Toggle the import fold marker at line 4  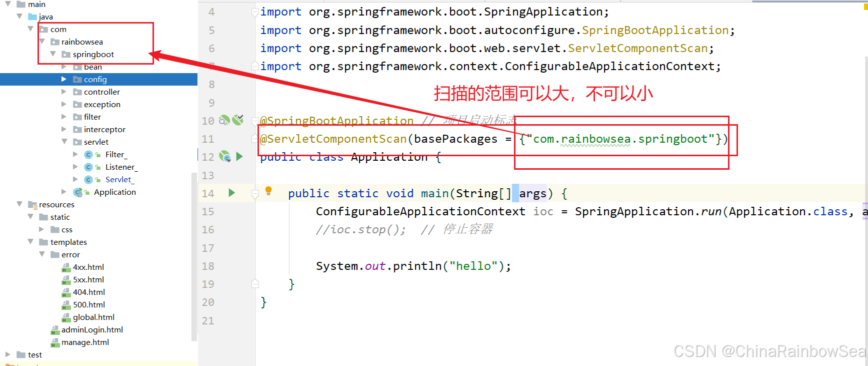[x=255, y=12]
